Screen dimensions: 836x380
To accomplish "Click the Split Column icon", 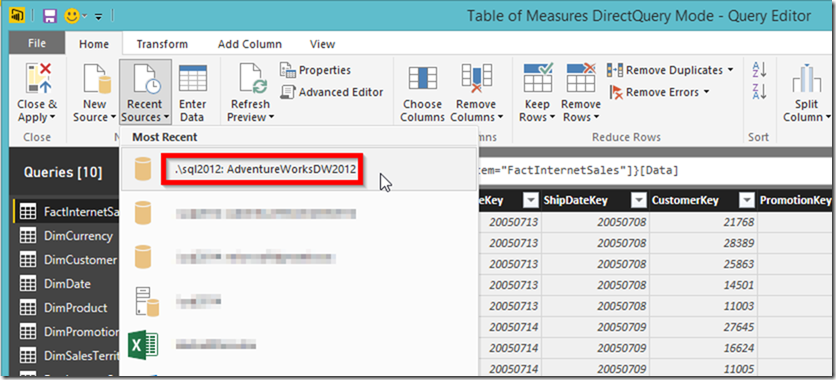I will (x=806, y=78).
